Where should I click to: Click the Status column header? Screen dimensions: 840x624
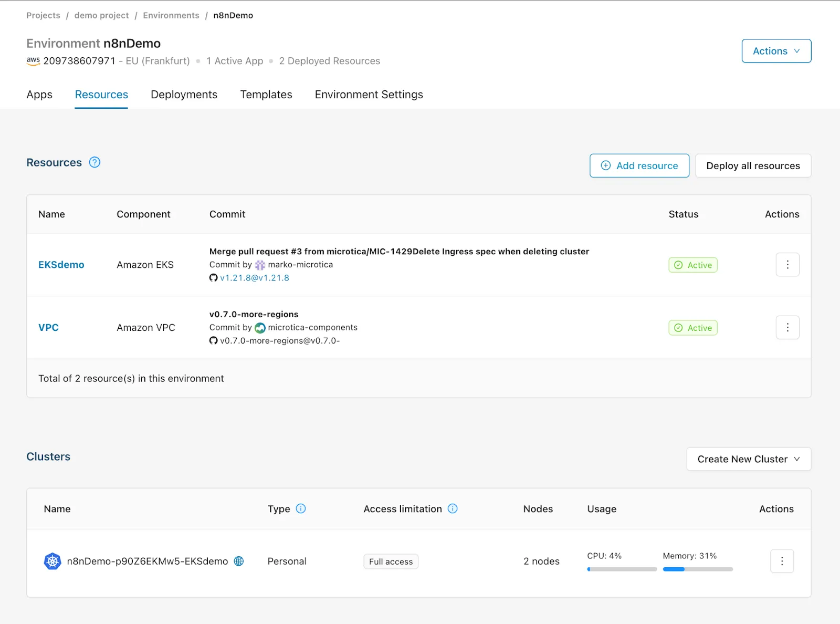coord(684,214)
